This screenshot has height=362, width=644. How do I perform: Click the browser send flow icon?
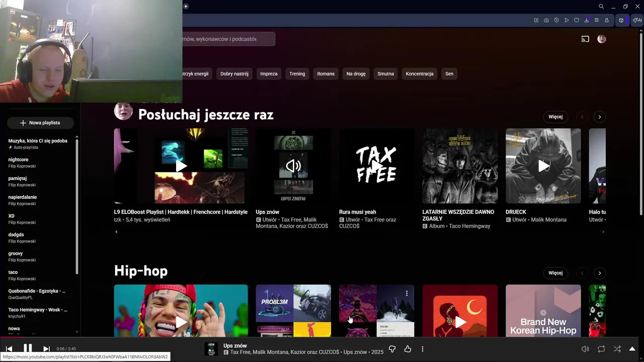(x=567, y=20)
